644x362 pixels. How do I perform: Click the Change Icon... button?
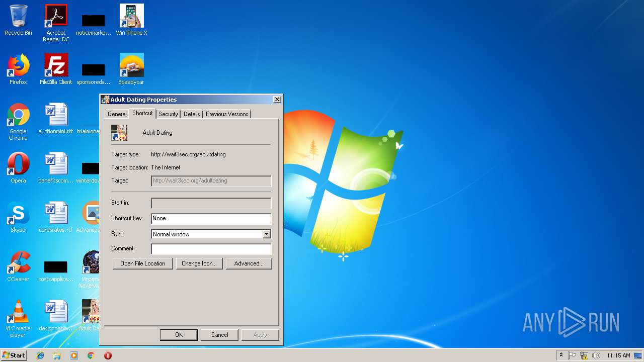199,263
